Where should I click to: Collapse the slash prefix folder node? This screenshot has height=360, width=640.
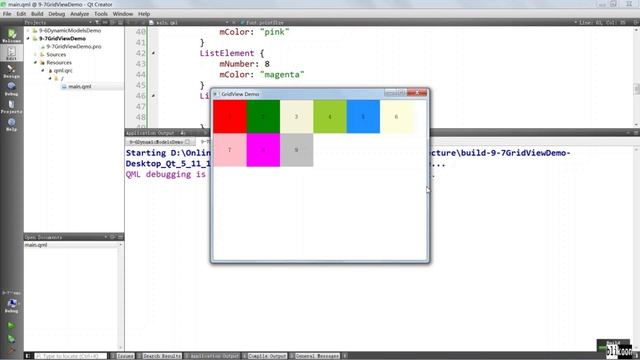click(x=50, y=78)
